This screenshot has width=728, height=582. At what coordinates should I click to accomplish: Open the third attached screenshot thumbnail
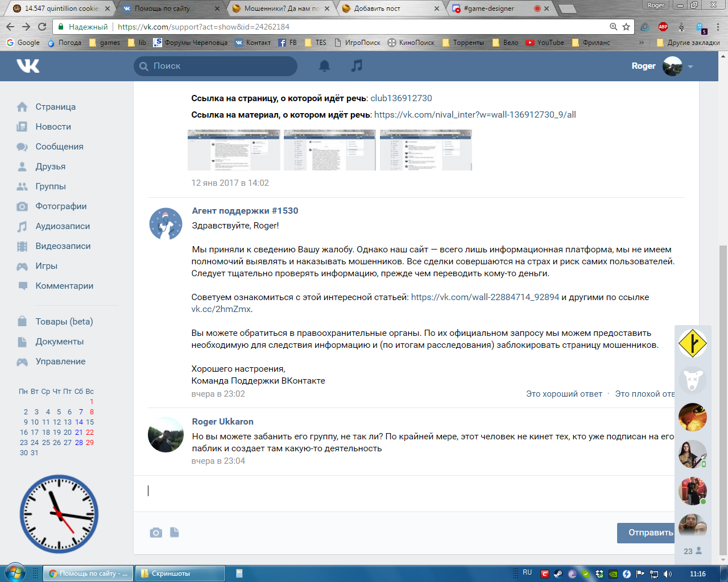pos(426,150)
